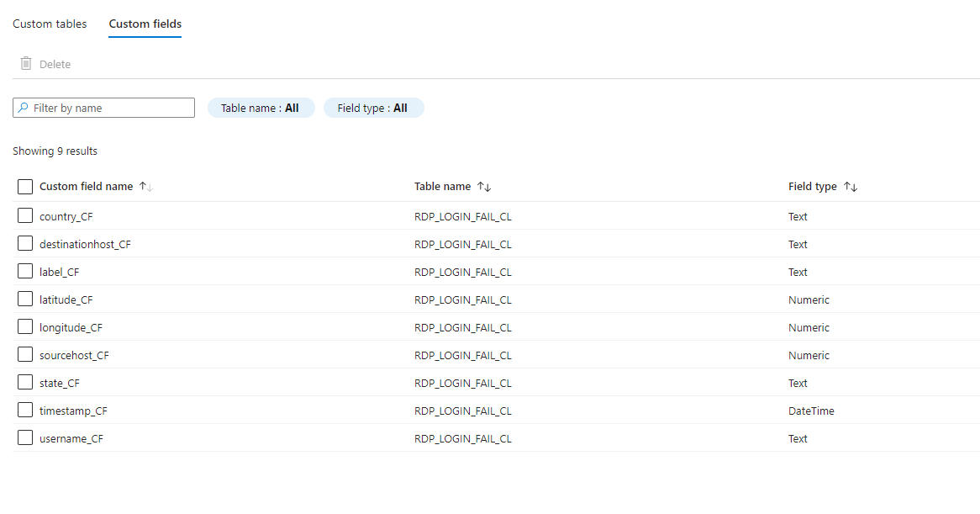Open the Table name filter pill

click(x=261, y=108)
